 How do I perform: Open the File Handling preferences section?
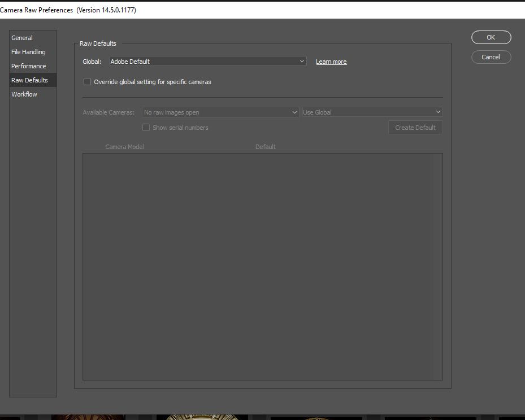pyautogui.click(x=28, y=52)
